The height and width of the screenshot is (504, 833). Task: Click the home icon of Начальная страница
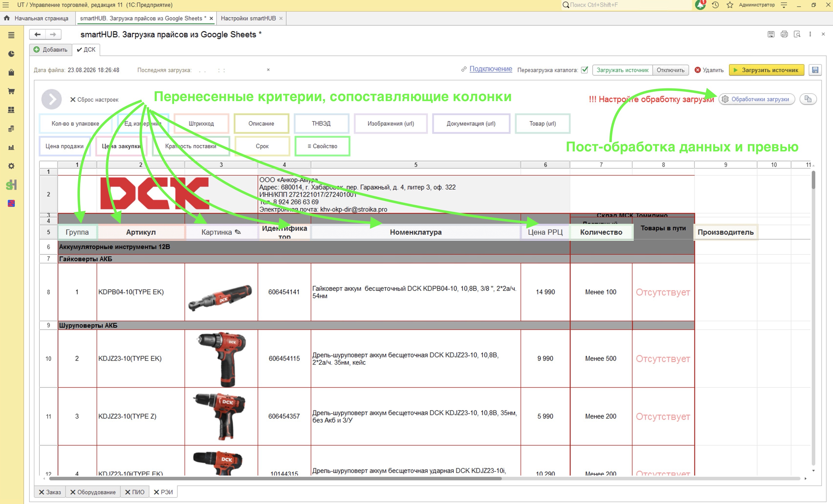click(x=6, y=18)
